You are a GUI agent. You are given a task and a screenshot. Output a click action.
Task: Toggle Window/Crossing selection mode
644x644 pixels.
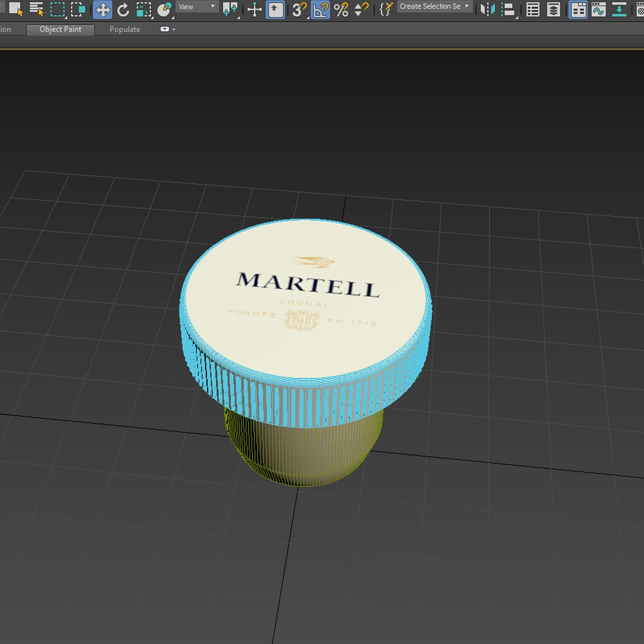78,9
